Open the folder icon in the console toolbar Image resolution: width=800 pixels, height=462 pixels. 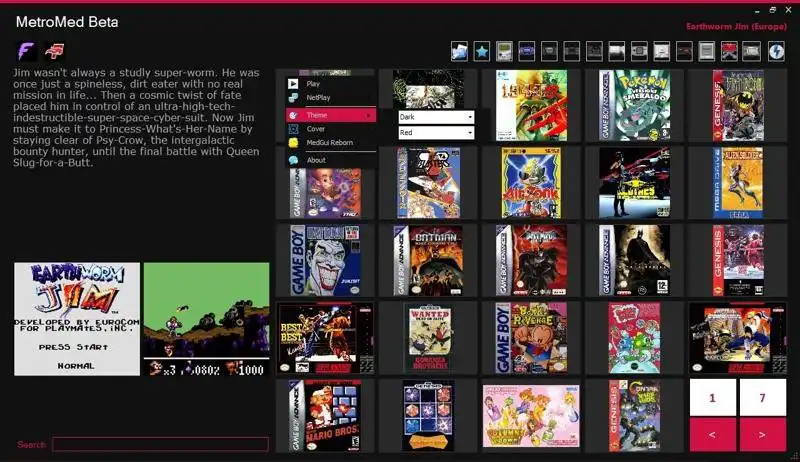pos(459,52)
